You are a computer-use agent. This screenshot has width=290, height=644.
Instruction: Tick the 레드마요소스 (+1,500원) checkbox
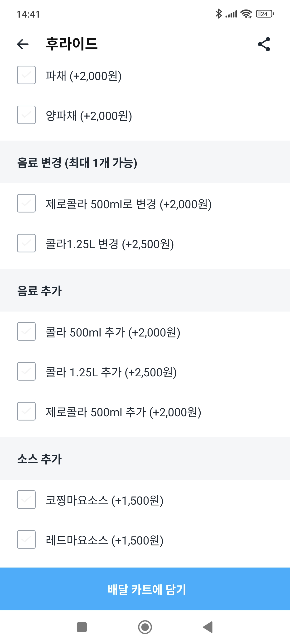point(26,540)
